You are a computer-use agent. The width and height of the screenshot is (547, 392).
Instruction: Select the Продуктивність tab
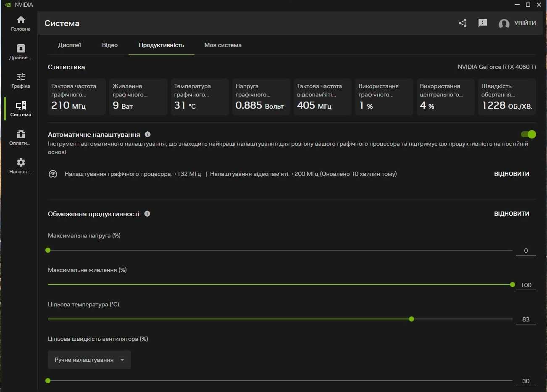(161, 45)
